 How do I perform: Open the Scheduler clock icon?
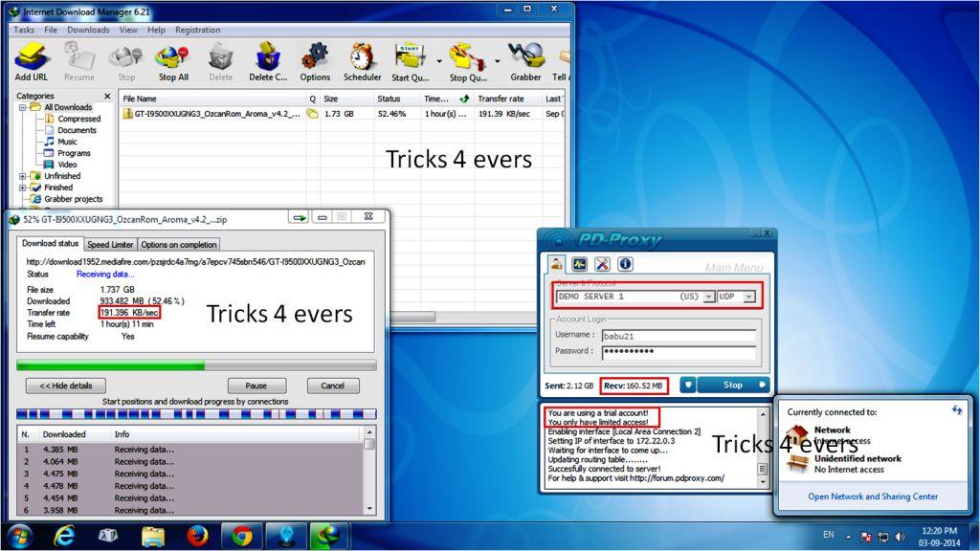click(362, 61)
